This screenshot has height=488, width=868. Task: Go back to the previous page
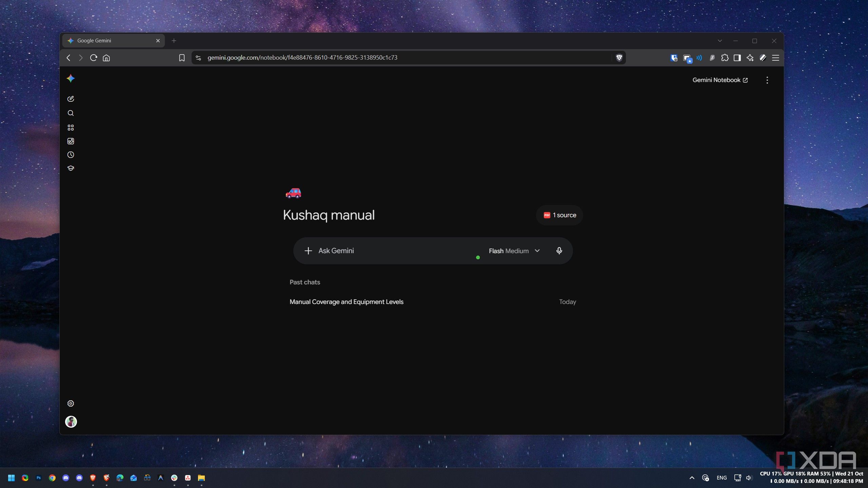pos(68,58)
